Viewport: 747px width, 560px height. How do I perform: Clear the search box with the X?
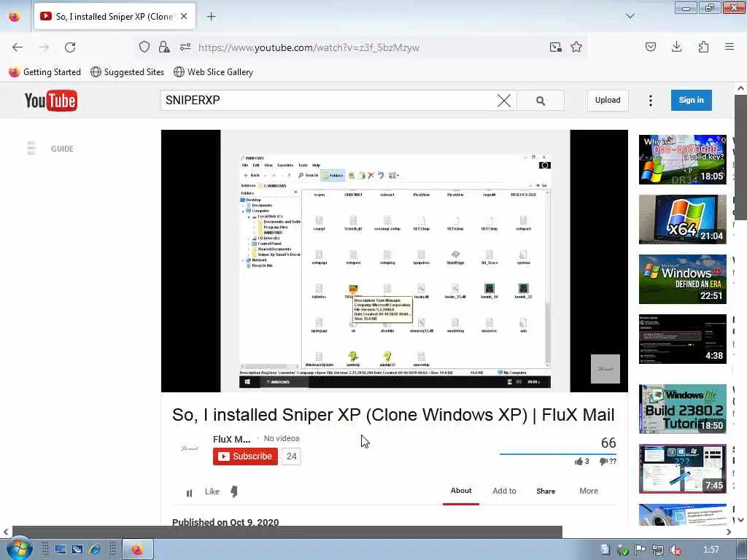(504, 101)
